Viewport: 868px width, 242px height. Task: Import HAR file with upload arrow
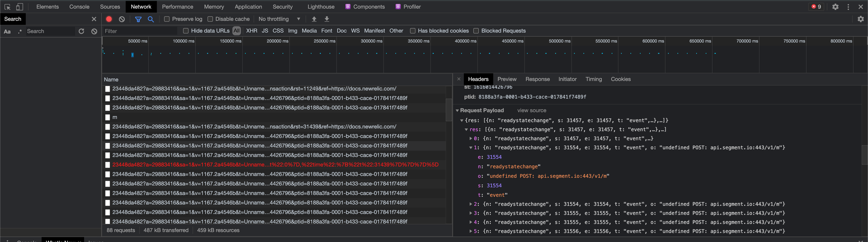(x=314, y=19)
